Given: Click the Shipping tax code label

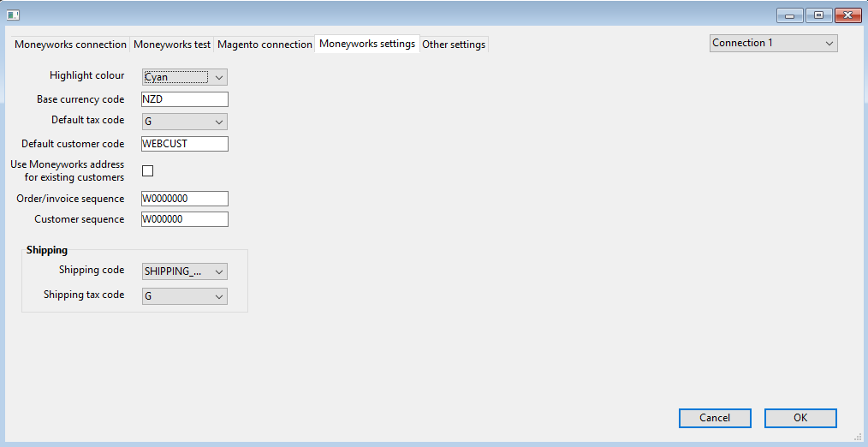Looking at the screenshot, I should (84, 295).
